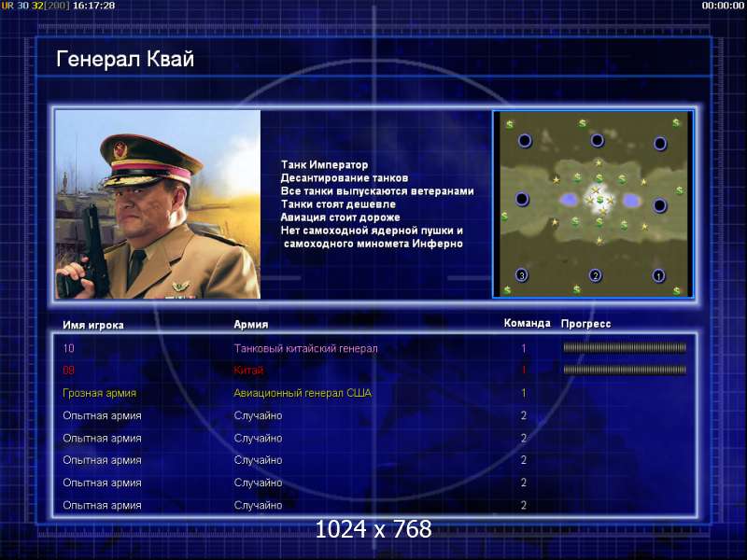This screenshot has height=560, width=747.
Task: Click the "UR 30 32[200]" counter
Action: [x=35, y=6]
